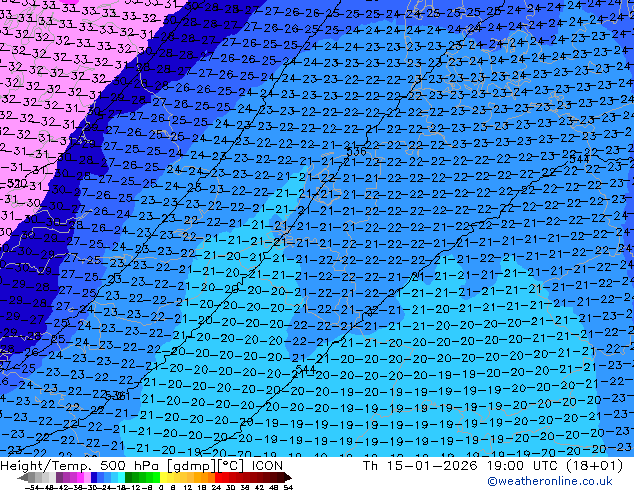Viewport: 634px width, 490px height.
Task: Click the date 'Th 15-01-2026 19:00 UTC'
Action: (x=460, y=465)
